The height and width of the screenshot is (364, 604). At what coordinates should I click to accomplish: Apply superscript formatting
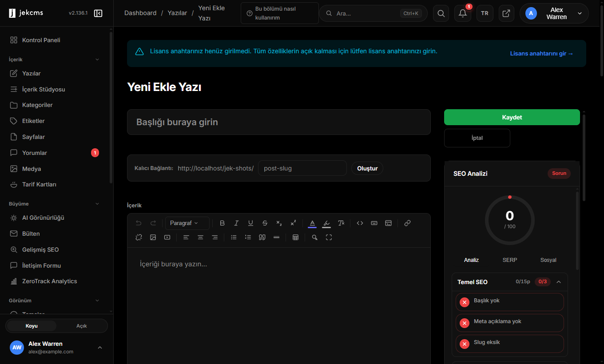(x=293, y=223)
